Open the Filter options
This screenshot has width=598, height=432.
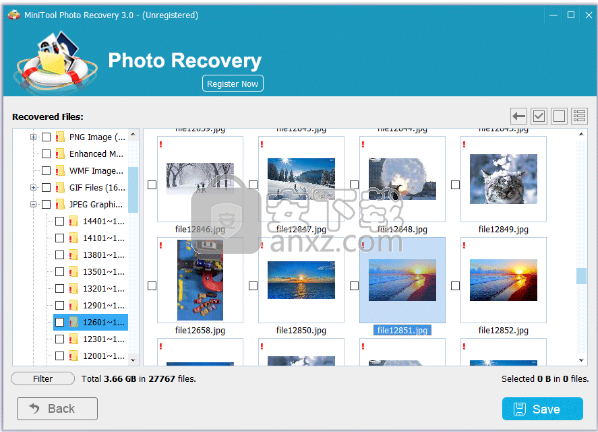tap(43, 379)
